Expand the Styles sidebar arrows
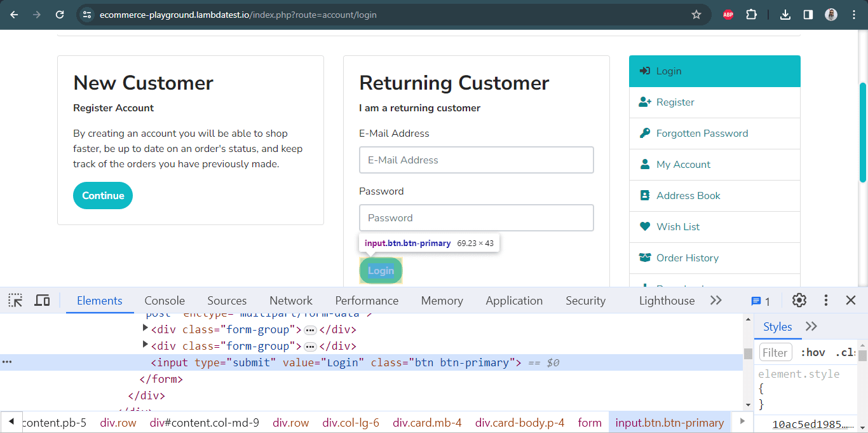Viewport: 868px width, 433px height. pos(811,326)
